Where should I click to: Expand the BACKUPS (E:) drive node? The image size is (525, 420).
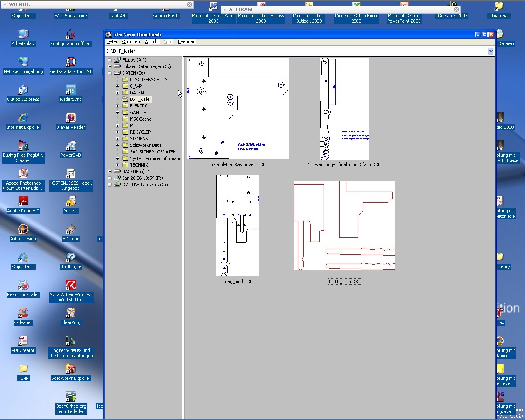coord(110,171)
